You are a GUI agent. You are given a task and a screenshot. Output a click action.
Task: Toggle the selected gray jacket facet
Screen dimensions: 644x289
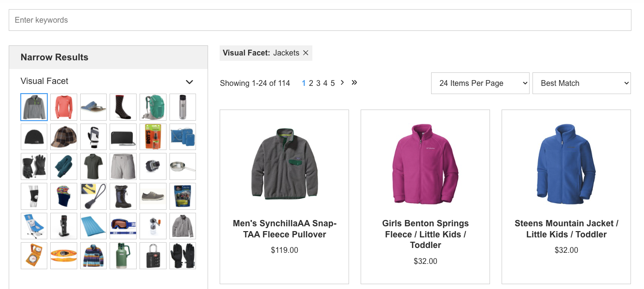pos(34,107)
